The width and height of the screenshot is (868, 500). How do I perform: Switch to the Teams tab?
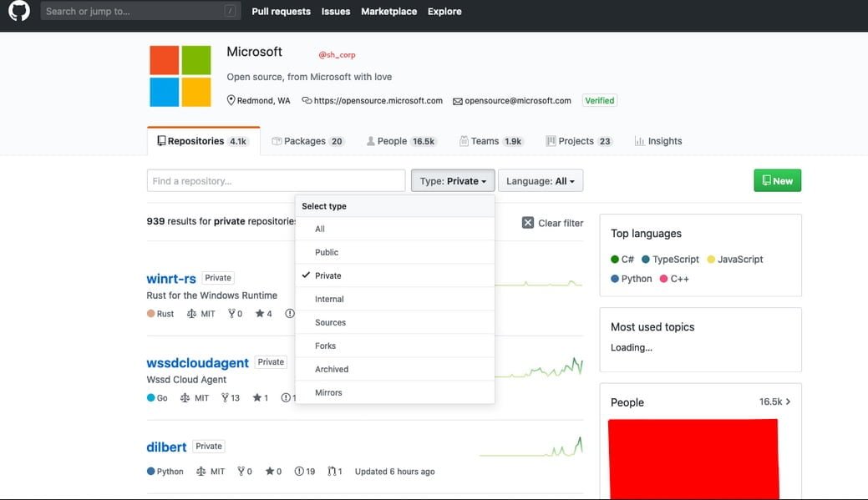(491, 141)
